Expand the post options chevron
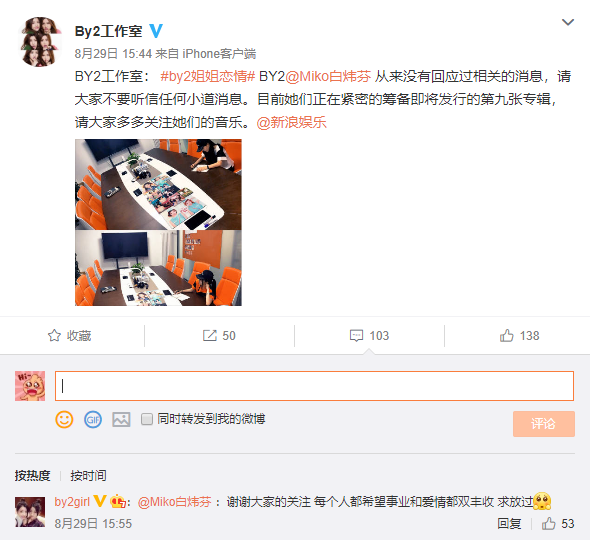 point(568,22)
